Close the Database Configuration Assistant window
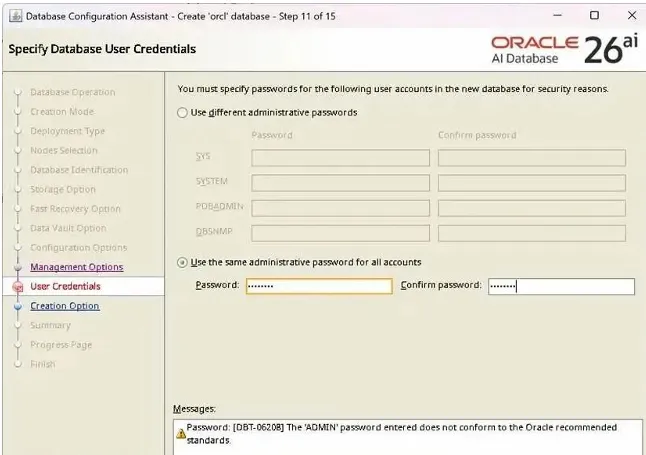 (x=632, y=16)
